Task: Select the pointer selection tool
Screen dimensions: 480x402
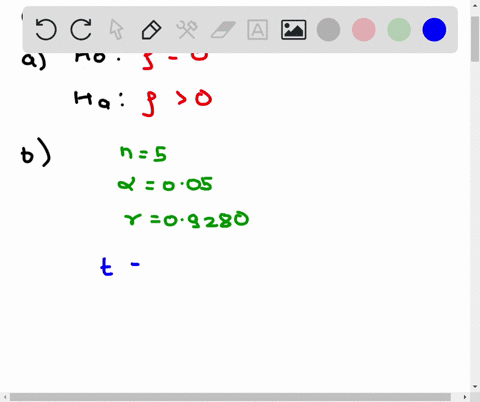Action: [x=116, y=30]
